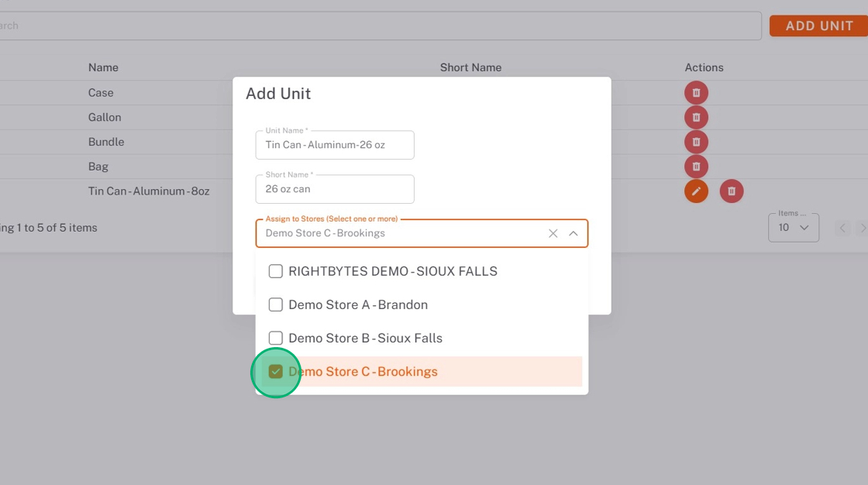The width and height of the screenshot is (868, 485).
Task: Delete the Case unit row
Action: pos(696,93)
